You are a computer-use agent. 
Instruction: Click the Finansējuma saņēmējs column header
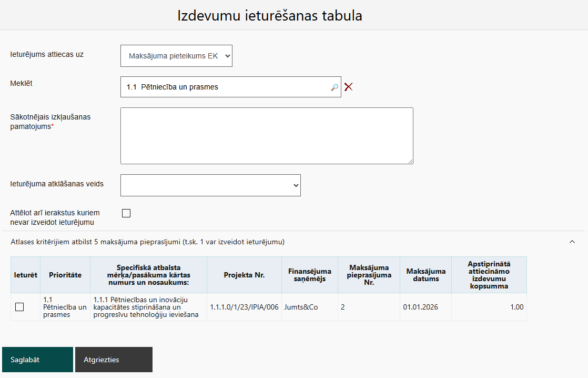pyautogui.click(x=309, y=275)
